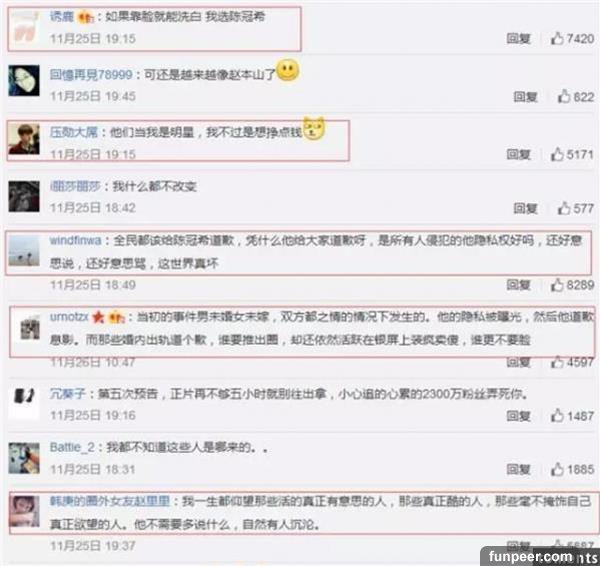Image resolution: width=600 pixels, height=566 pixels.
Task: Reply to the 19:15 comment with 7420 likes
Action: pos(518,38)
